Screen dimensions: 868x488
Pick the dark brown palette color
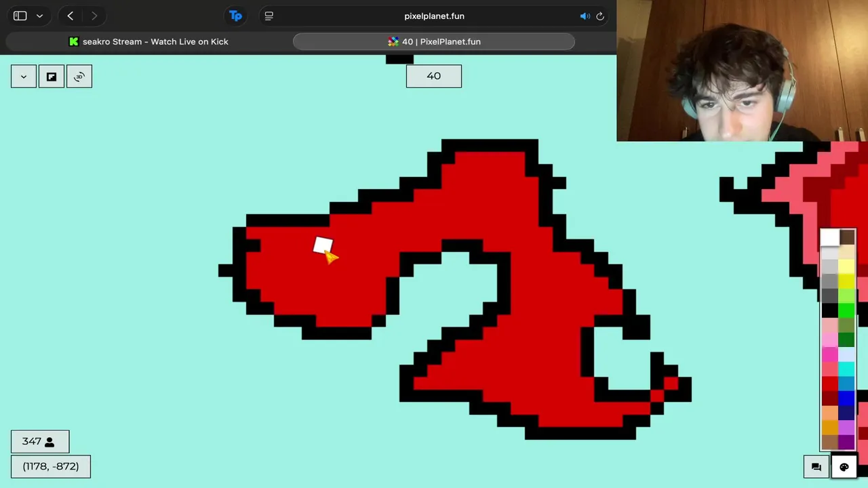847,237
